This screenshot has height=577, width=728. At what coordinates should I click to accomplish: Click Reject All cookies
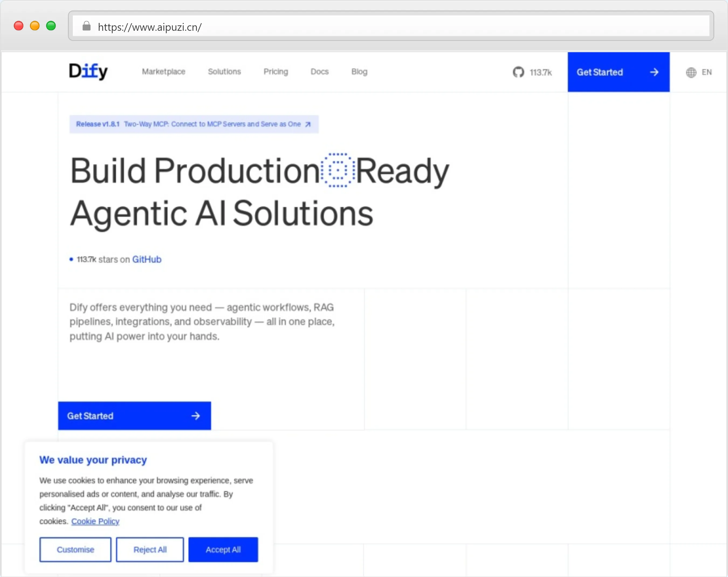coord(150,550)
